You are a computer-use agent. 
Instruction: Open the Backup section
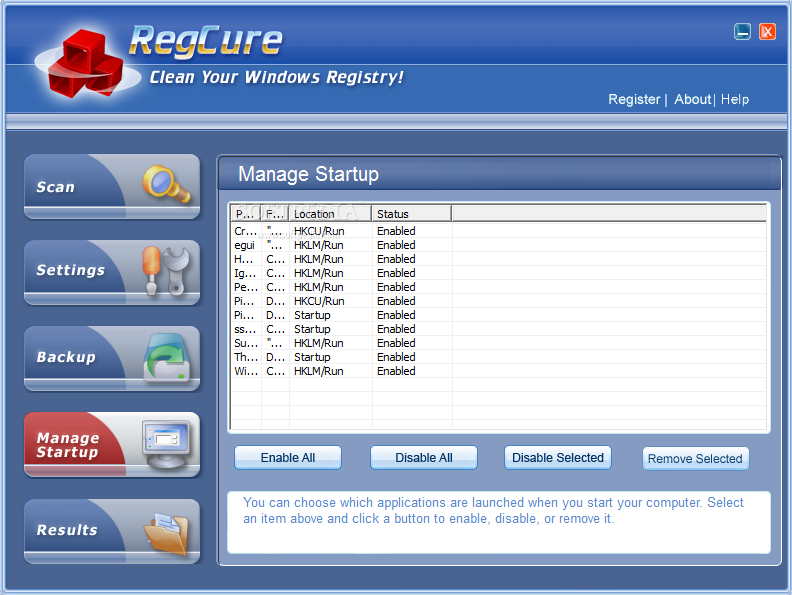coord(112,359)
